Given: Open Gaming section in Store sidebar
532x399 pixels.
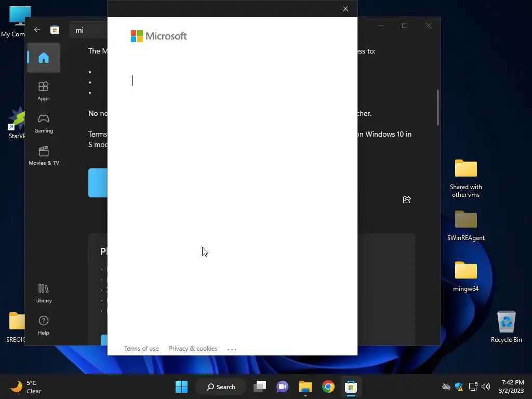Looking at the screenshot, I should click(44, 124).
